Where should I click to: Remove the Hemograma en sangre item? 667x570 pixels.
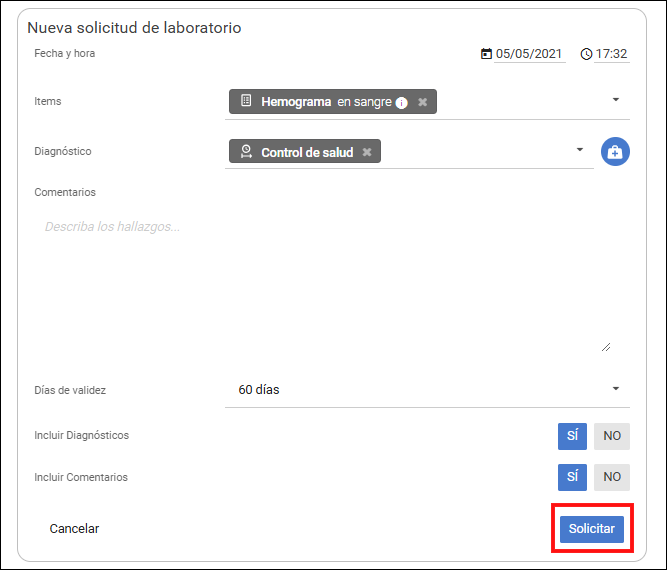(422, 102)
